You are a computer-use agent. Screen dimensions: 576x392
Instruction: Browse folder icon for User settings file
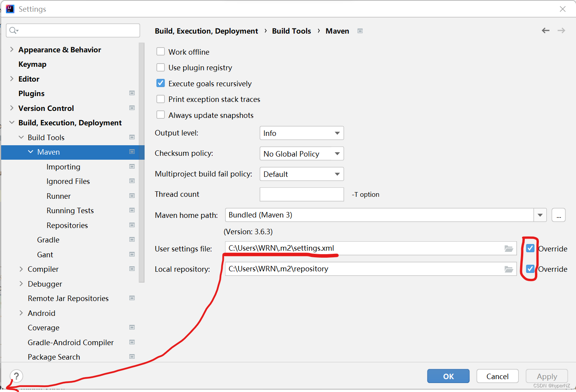click(508, 248)
